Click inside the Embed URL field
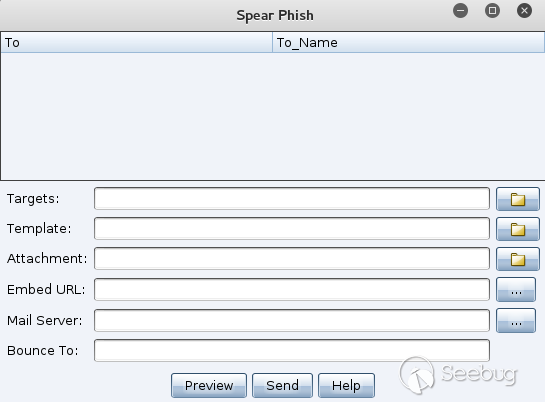 coord(292,289)
